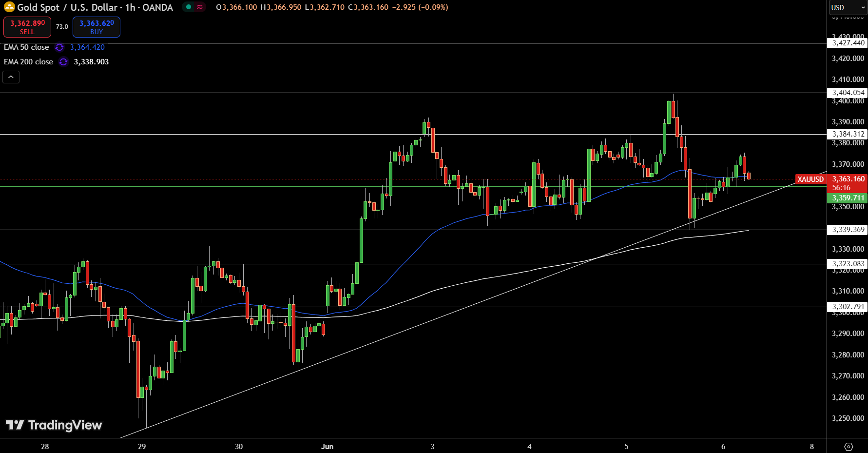
Task: Click the Jun date marker on time axis
Action: point(327,447)
